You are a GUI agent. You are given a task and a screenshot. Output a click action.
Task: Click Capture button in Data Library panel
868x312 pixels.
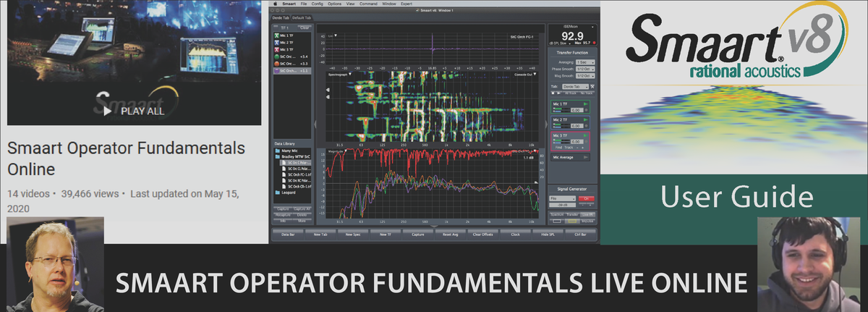point(283,209)
